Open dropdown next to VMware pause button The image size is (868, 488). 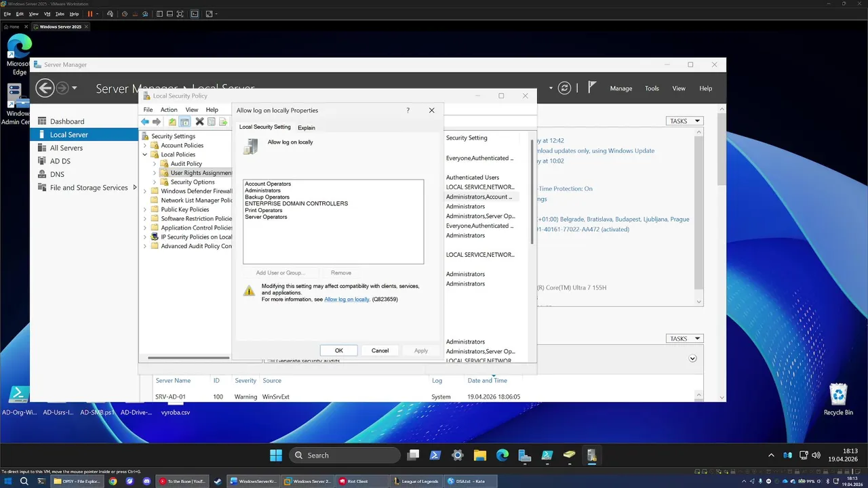pos(98,14)
